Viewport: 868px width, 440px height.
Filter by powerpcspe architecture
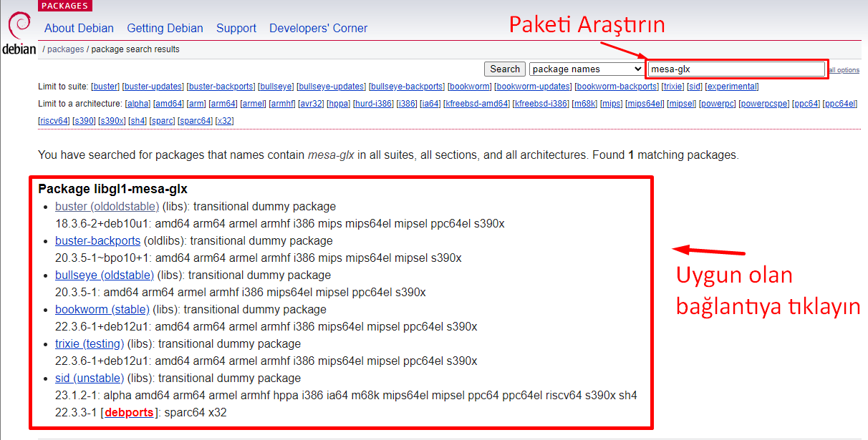[765, 104]
